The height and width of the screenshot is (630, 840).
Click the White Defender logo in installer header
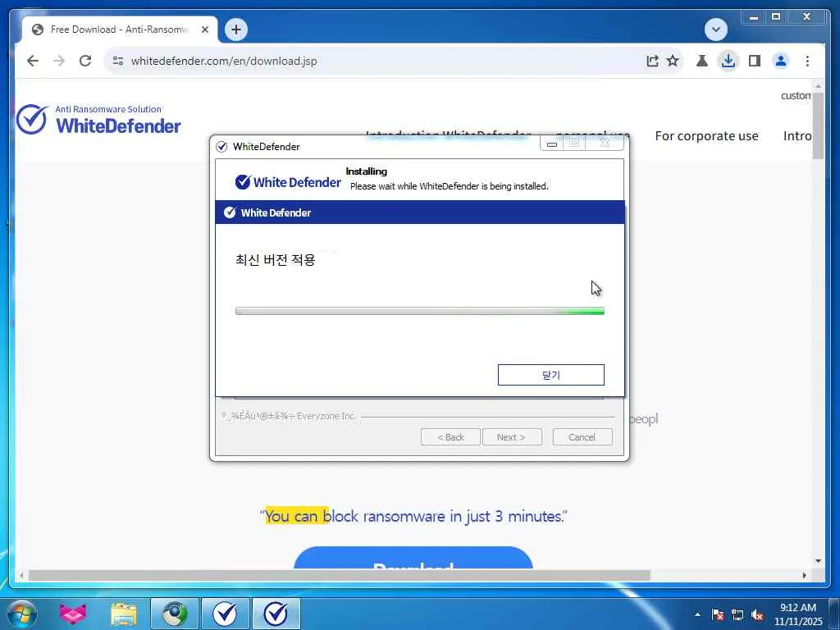point(288,182)
